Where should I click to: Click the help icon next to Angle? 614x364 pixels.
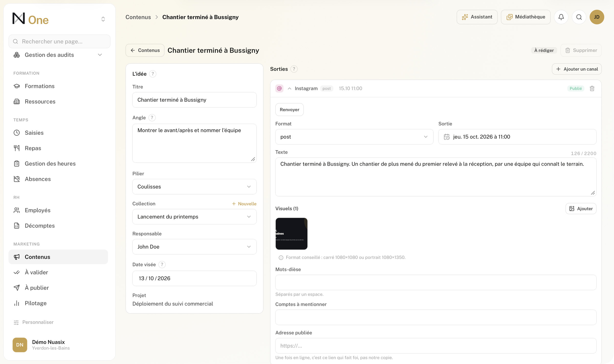pos(152,118)
